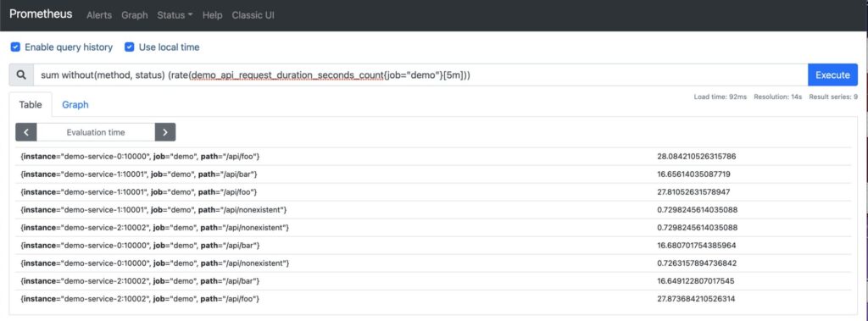Click the search magnifier icon beside query
The height and width of the screenshot is (321, 868).
pos(21,75)
